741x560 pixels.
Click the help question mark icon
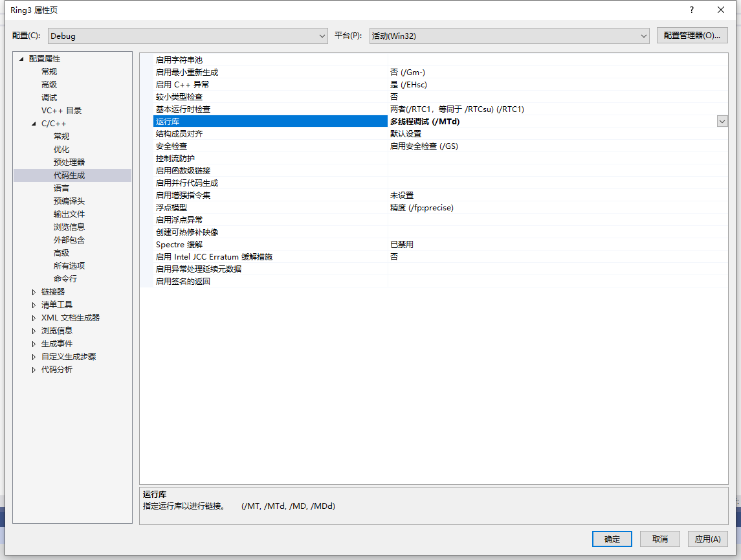click(691, 10)
